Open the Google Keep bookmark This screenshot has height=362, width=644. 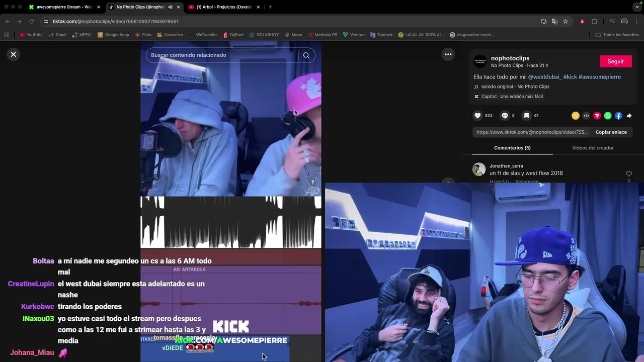point(113,35)
